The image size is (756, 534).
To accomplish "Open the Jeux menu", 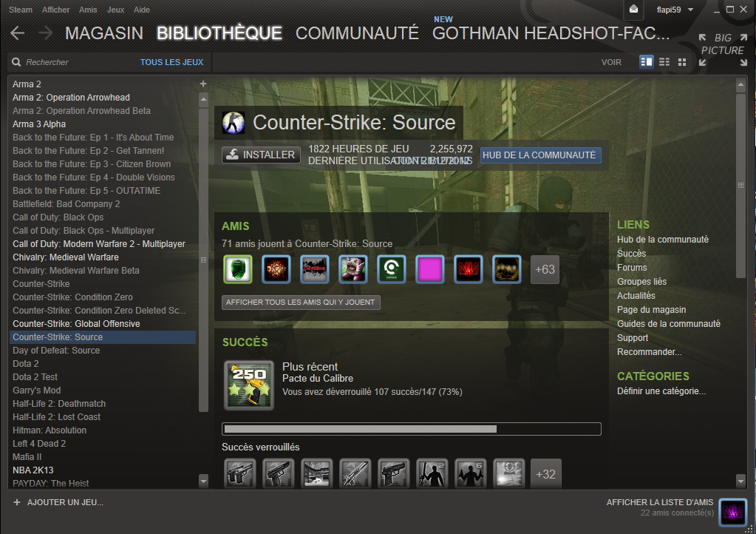I will pyautogui.click(x=115, y=10).
